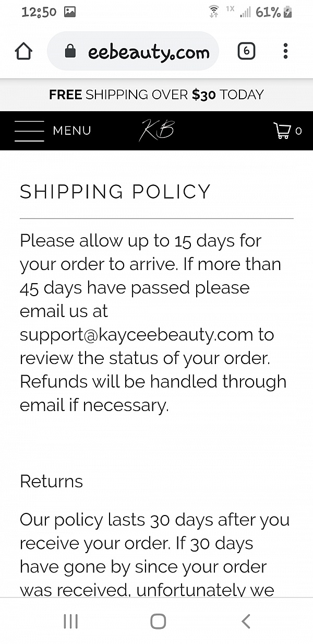Tap the Returns section heading

51,481
